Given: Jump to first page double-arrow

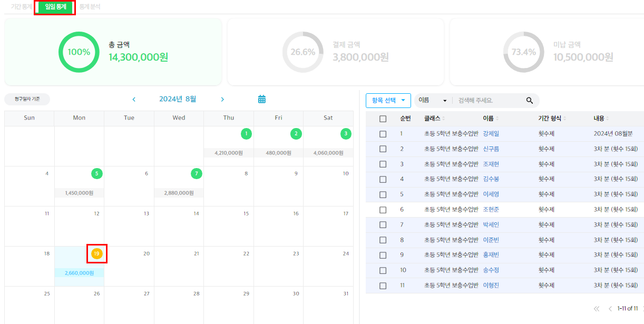Looking at the screenshot, I should click(x=597, y=309).
